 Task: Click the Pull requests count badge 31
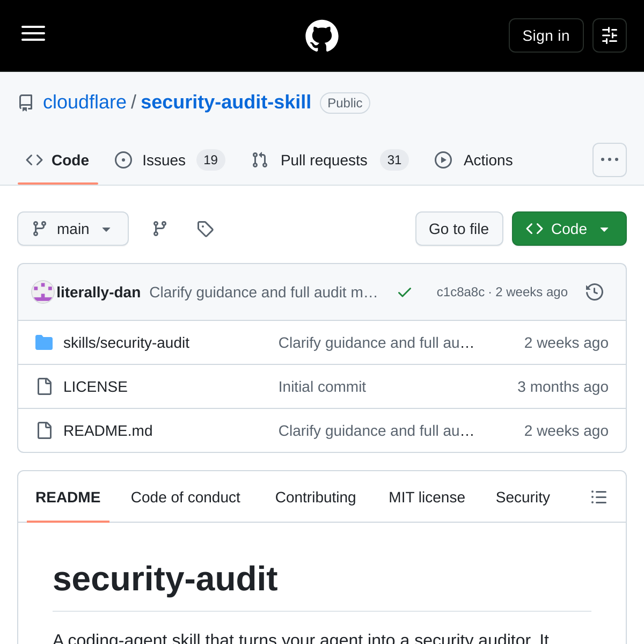pyautogui.click(x=394, y=160)
